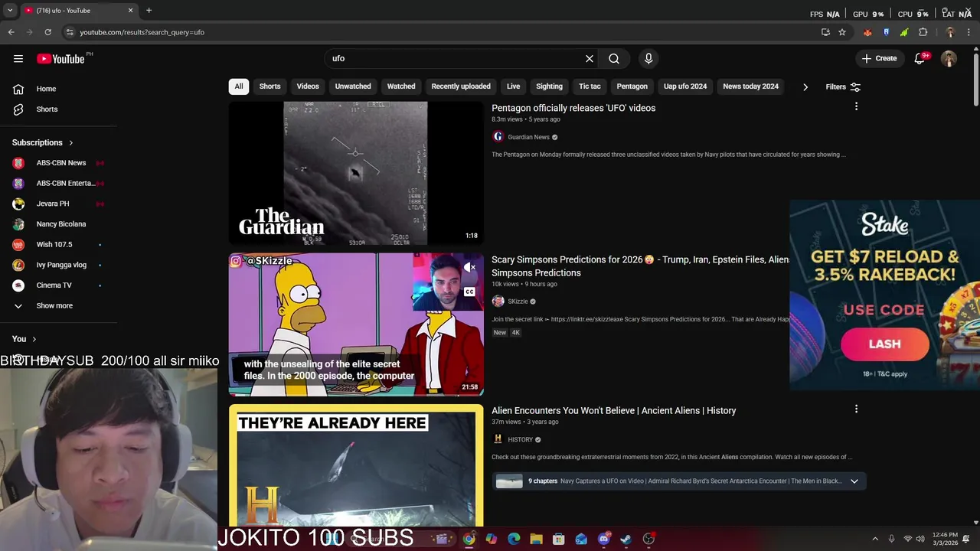Go to Home in the sidebar

click(46, 89)
